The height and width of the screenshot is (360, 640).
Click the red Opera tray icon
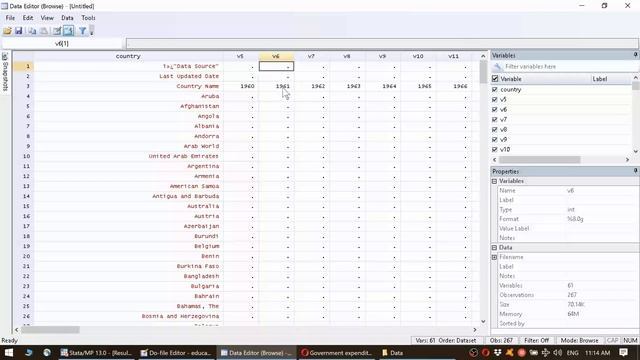pos(485,353)
